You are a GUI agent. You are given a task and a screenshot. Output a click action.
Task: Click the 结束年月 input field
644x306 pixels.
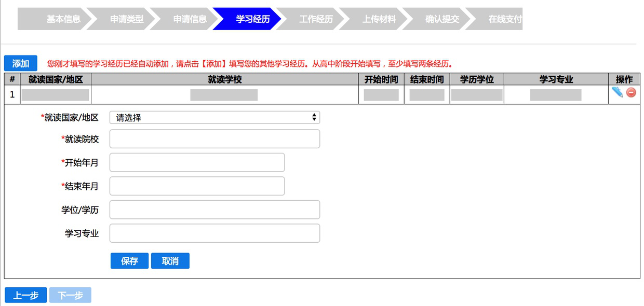[197, 186]
